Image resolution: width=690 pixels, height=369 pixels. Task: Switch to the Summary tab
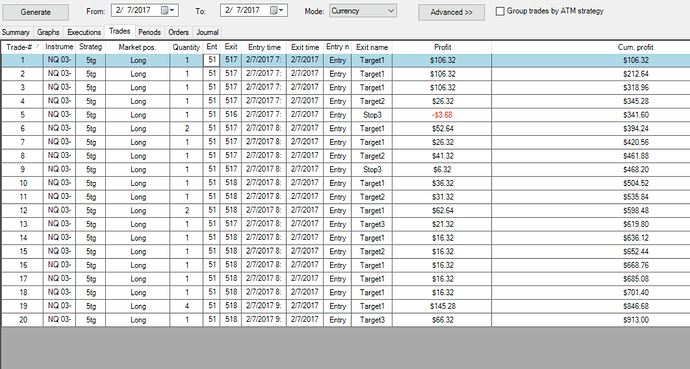point(15,32)
